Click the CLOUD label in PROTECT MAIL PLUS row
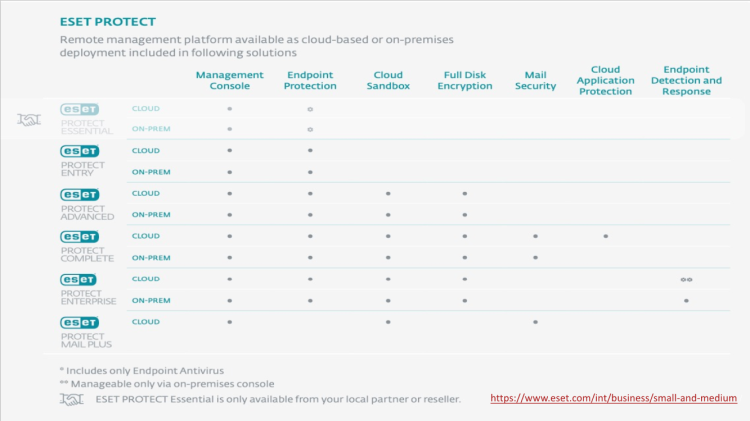 tap(146, 322)
